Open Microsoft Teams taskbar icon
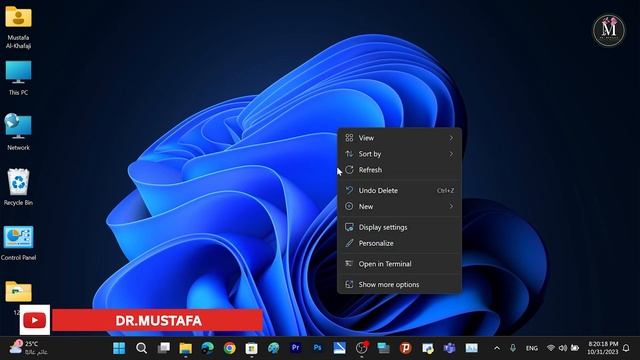Viewport: 640px width, 360px height. 449,348
